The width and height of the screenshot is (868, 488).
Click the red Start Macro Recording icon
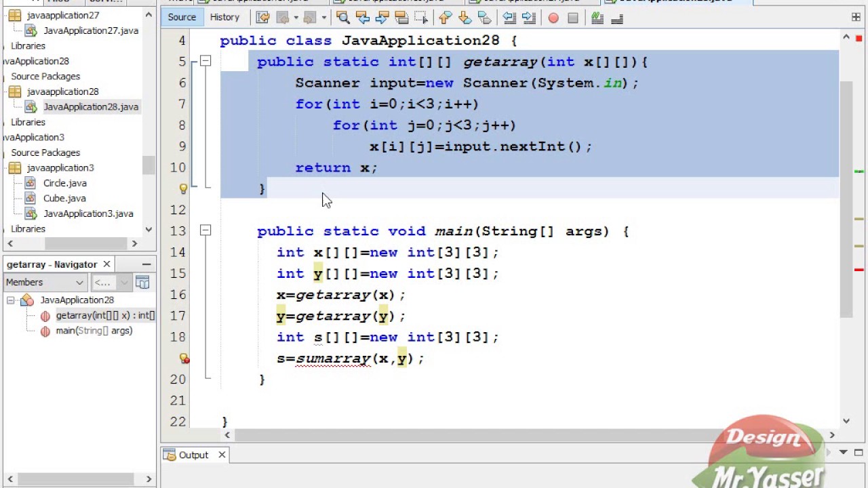553,18
